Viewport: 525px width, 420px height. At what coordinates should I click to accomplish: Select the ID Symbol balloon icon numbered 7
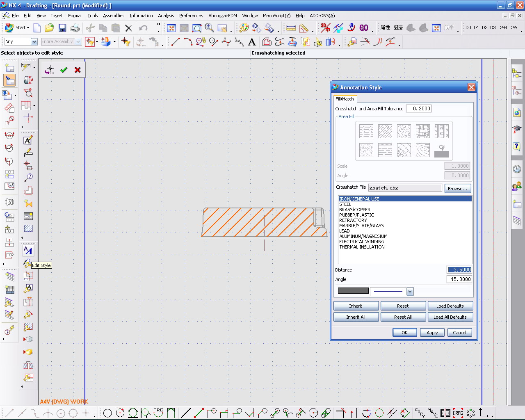pos(28,178)
